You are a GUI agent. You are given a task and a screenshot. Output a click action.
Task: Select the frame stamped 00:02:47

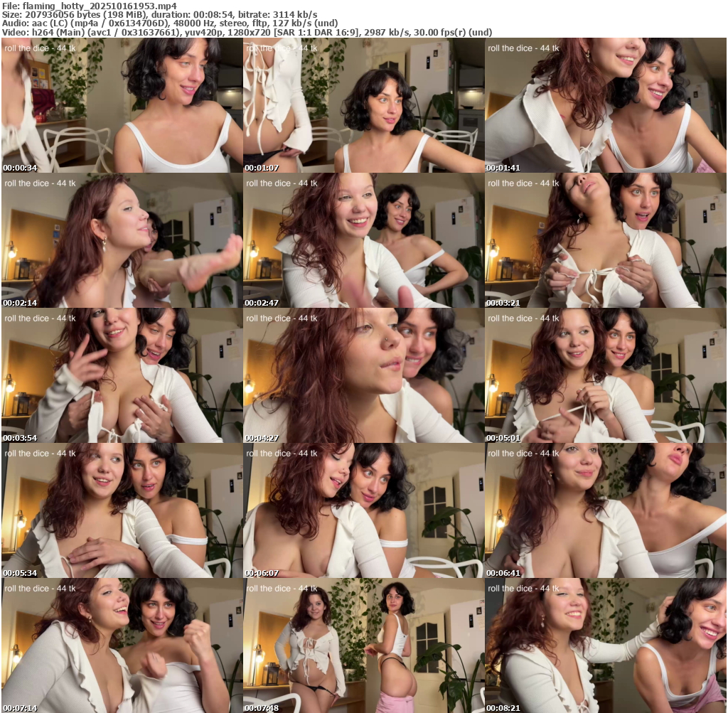(364, 240)
